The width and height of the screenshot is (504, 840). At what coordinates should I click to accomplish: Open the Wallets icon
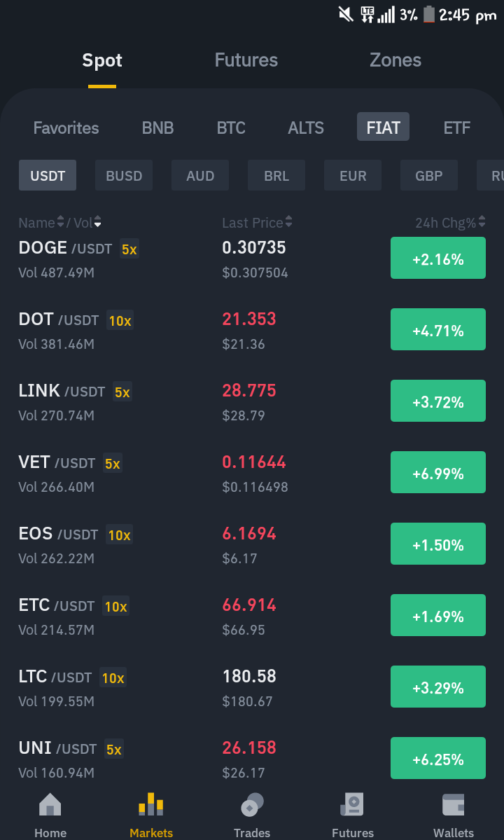[x=453, y=805]
